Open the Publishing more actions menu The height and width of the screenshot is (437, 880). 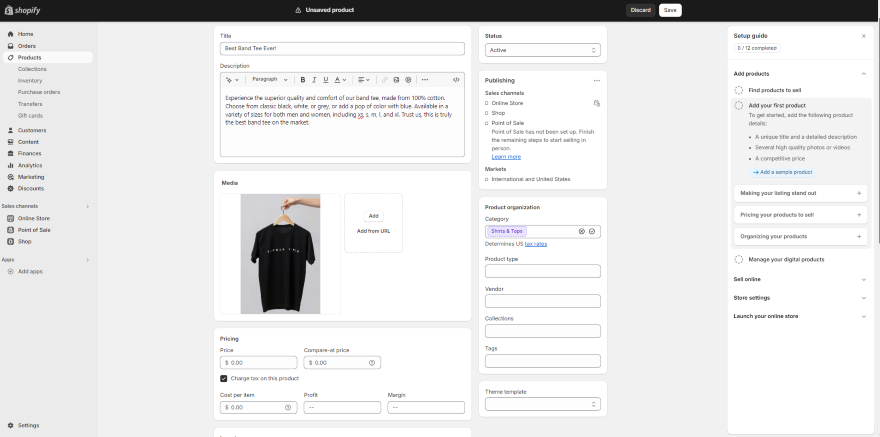point(597,81)
